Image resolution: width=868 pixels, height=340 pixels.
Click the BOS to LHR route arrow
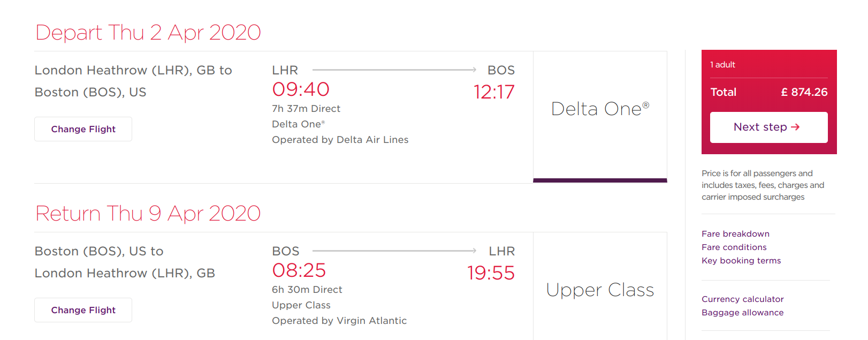394,251
